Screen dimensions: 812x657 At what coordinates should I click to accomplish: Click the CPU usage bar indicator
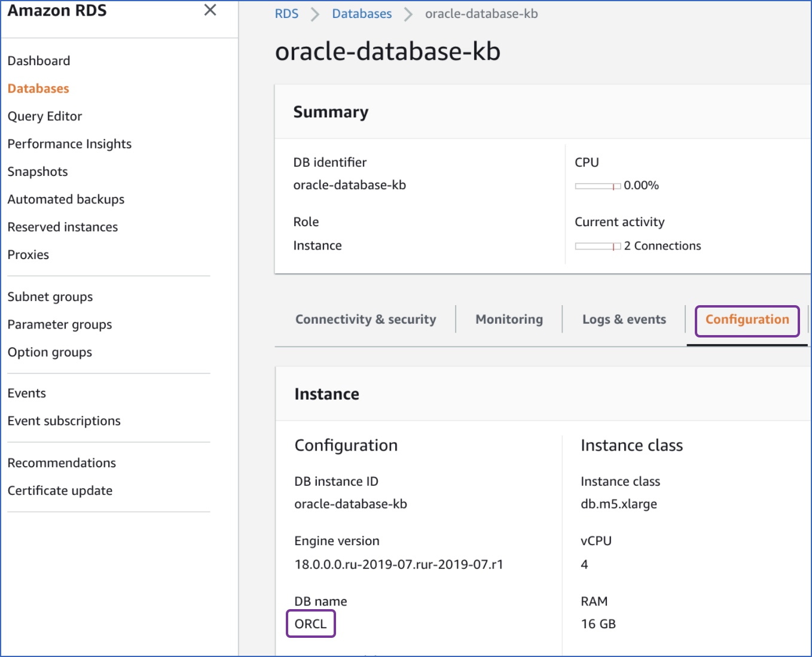coord(598,186)
